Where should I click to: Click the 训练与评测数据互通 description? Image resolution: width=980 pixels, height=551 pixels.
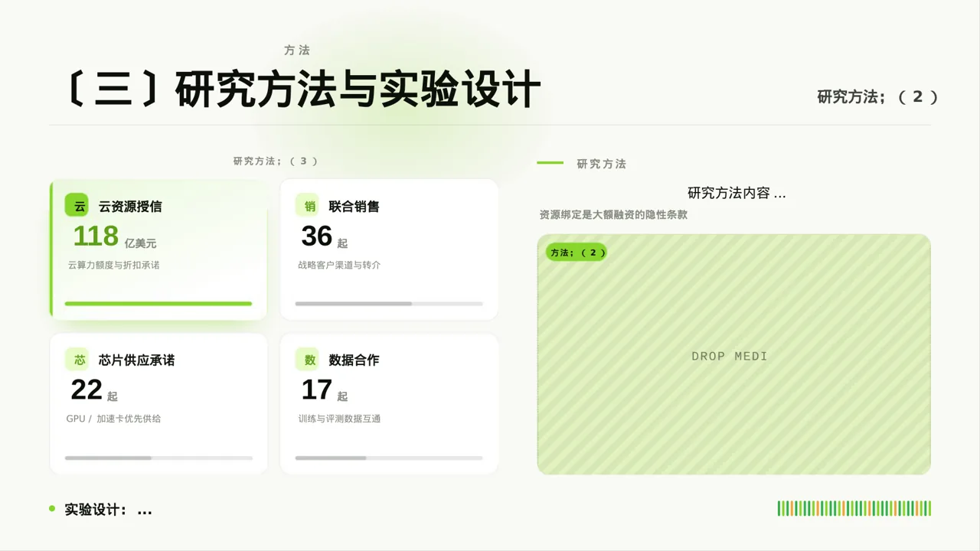pyautogui.click(x=339, y=419)
